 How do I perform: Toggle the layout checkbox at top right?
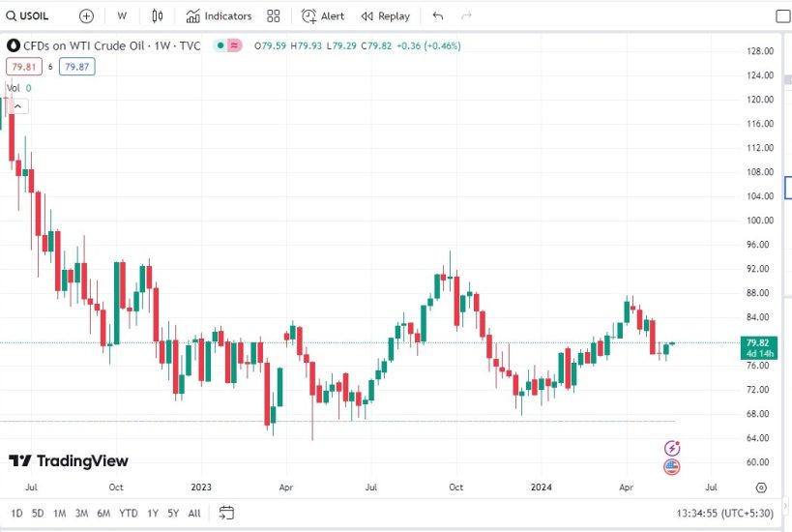pos(783,15)
